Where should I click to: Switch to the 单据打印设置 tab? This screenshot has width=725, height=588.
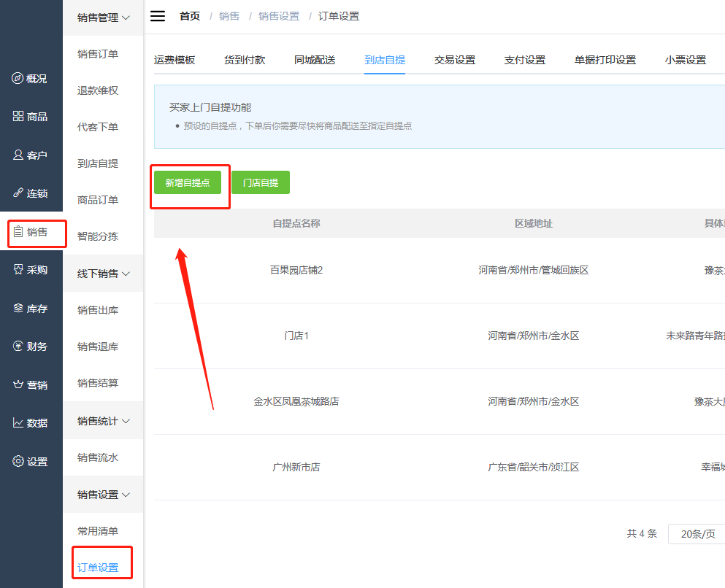coord(605,60)
